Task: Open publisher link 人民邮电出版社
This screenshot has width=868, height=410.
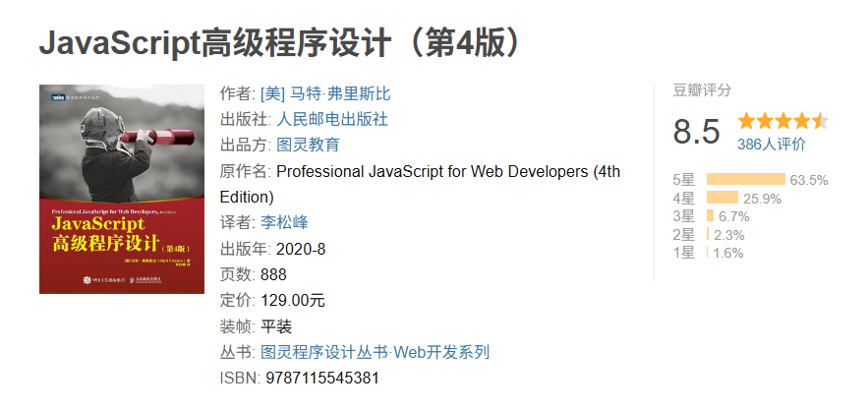Action: (x=331, y=119)
